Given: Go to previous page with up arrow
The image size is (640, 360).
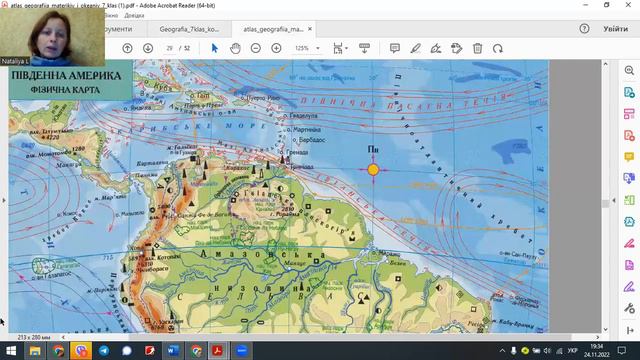Looking at the screenshot, I should [127, 48].
